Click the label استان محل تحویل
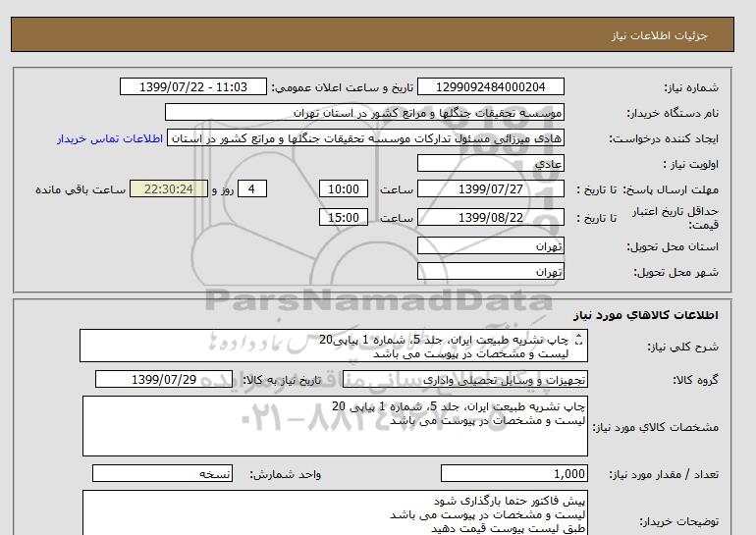Screen dimensions: 756x535 point(673,246)
